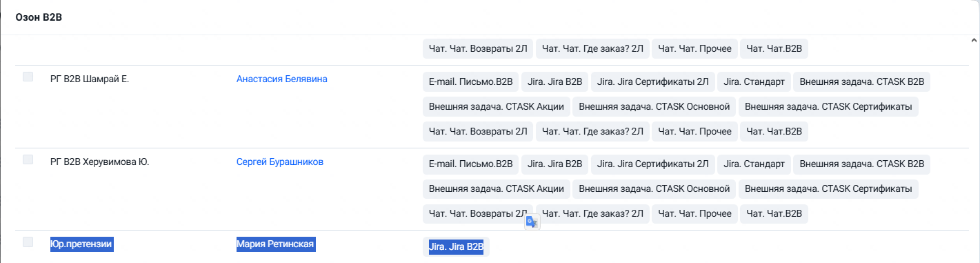Click Чат. Возвраты 2Л tag in topmost row
Viewport: 980px width, 263px height.
click(x=478, y=48)
